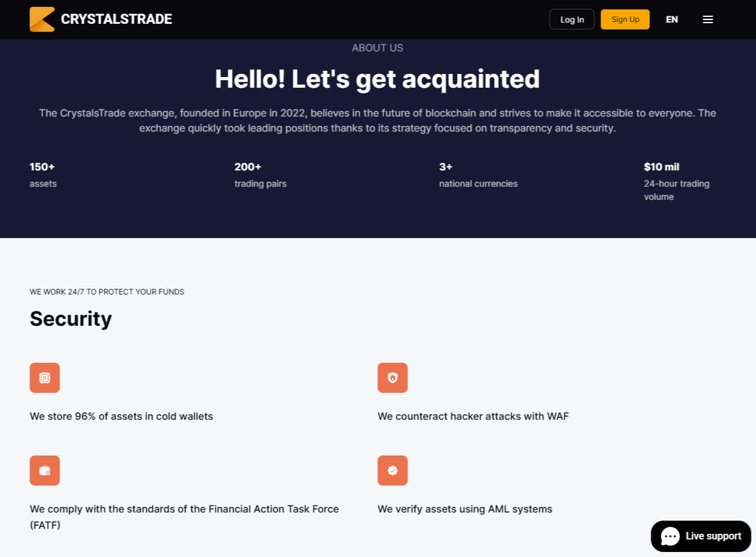Click "We counteract hacker attacks with WAF"
This screenshot has width=756, height=557.
(473, 416)
